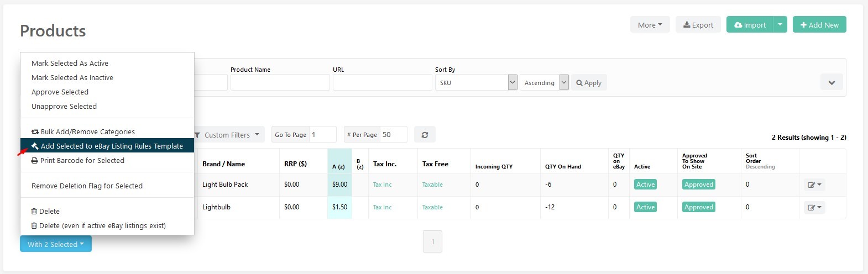Change the Ascending sort order dropdown
This screenshot has width=868, height=274.
pos(544,83)
